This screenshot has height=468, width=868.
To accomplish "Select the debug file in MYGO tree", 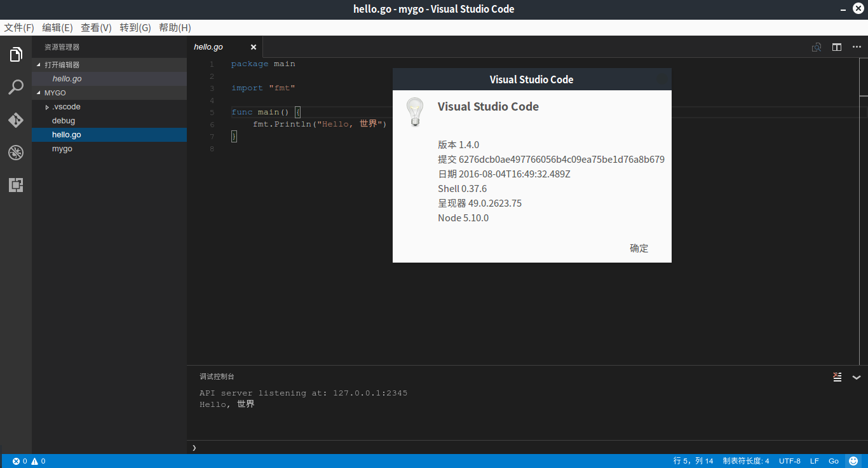I will click(x=109, y=121).
